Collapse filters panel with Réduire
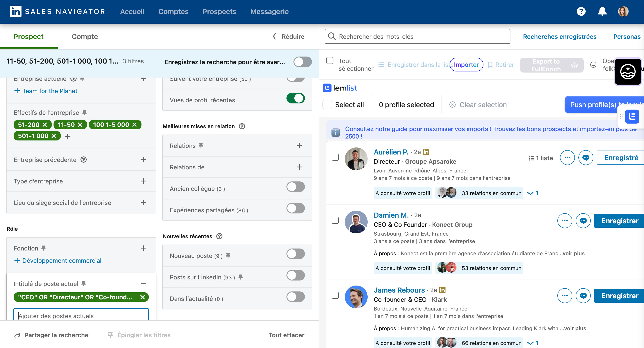Image resolution: width=644 pixels, height=348 pixels. pyautogui.click(x=288, y=36)
